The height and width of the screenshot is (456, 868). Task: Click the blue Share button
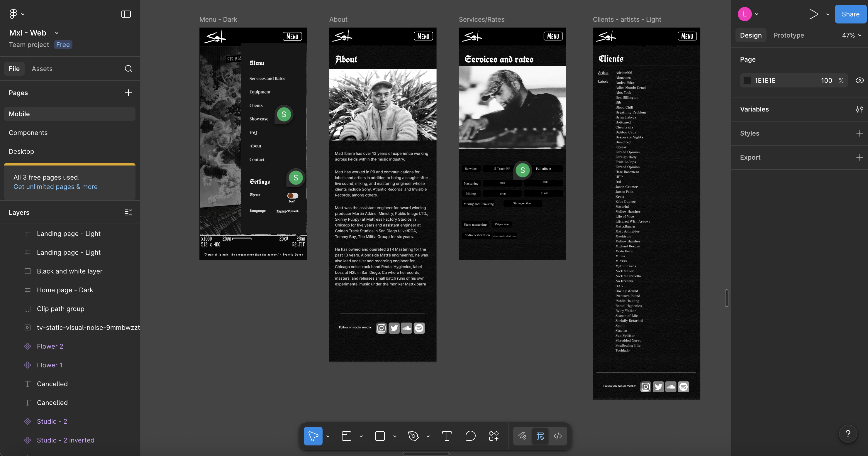[x=850, y=14]
